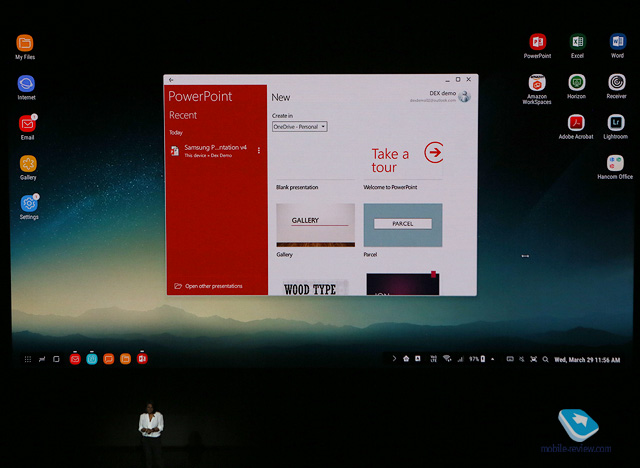Launch Word from desktop shortcut
640x468 pixels.
click(618, 42)
